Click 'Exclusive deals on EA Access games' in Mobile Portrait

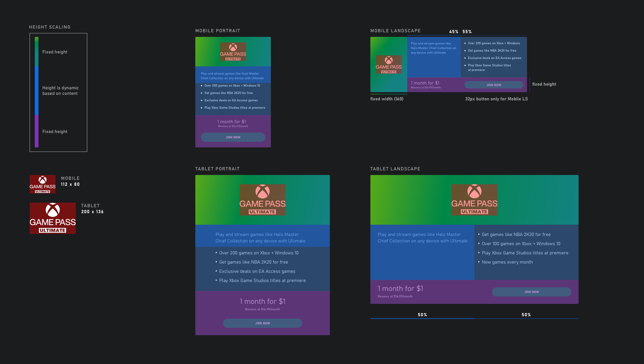click(231, 100)
